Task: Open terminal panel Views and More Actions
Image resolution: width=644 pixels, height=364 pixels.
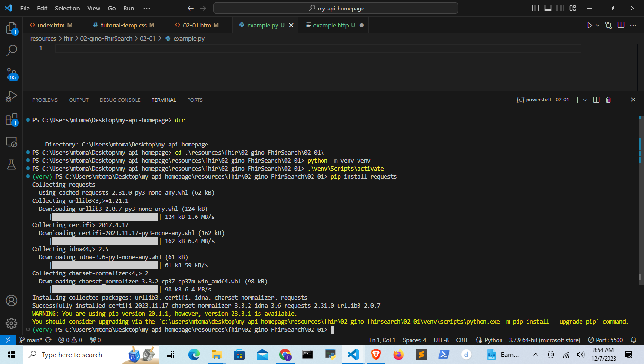Action: click(621, 100)
